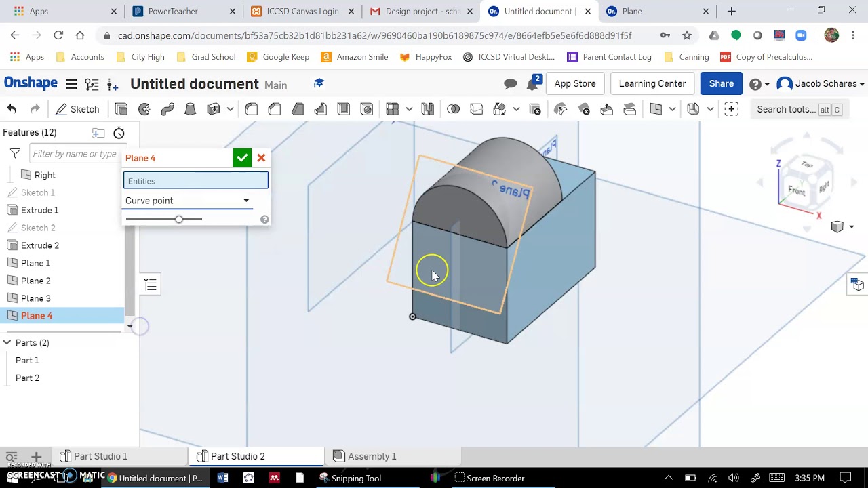Click the rollback history clock icon
This screenshot has height=488, width=868.
pyautogui.click(x=119, y=133)
